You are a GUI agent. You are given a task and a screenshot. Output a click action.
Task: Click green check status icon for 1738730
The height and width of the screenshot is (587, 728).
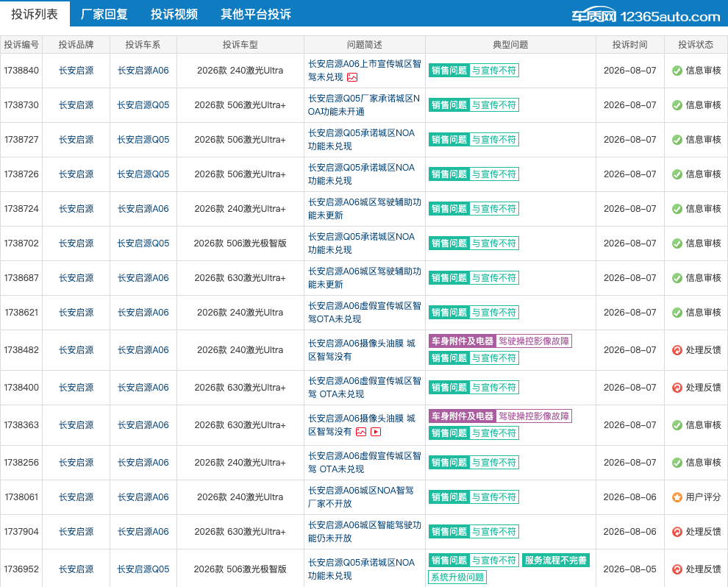pyautogui.click(x=677, y=105)
